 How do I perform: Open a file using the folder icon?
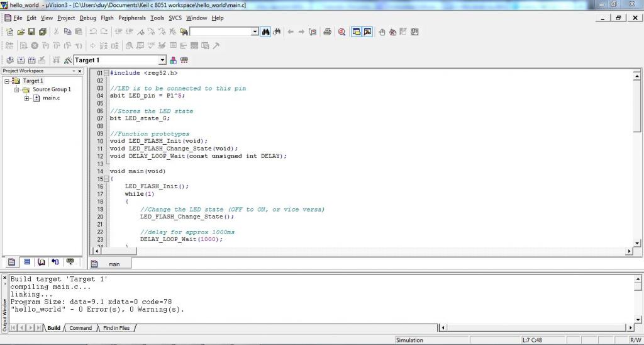tap(21, 32)
